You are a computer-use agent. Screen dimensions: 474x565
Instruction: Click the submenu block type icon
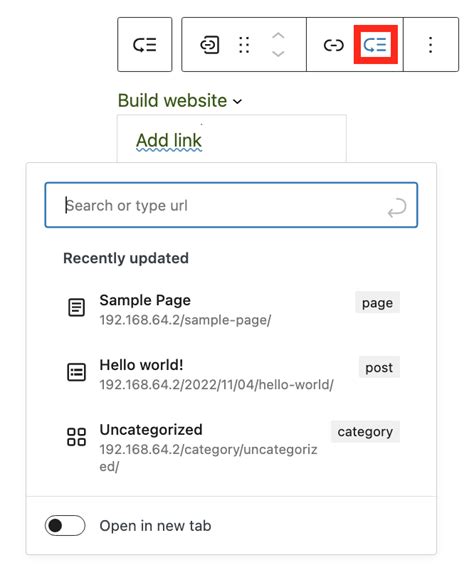coord(209,45)
